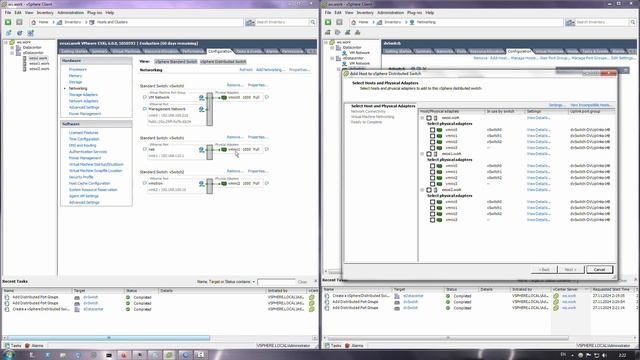The image size is (640, 360).
Task: Click Home icon in right window breadcrumb
Action: (x=354, y=22)
